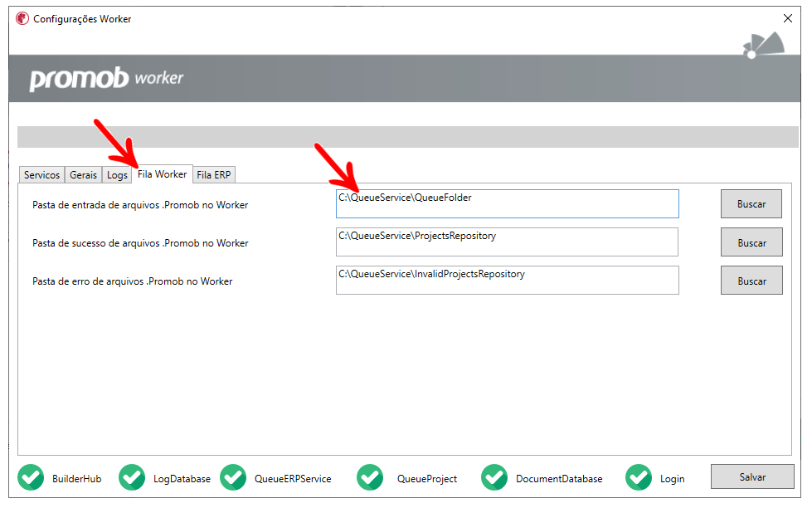This screenshot has height=508, width=812.
Task: Click the Login status label
Action: 672,478
